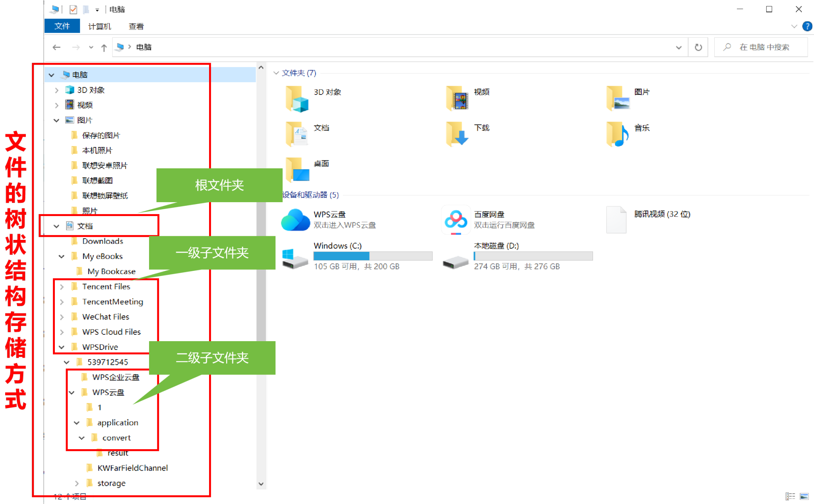Expand the Tencent Files tree node
The width and height of the screenshot is (814, 504).
pyautogui.click(x=62, y=286)
